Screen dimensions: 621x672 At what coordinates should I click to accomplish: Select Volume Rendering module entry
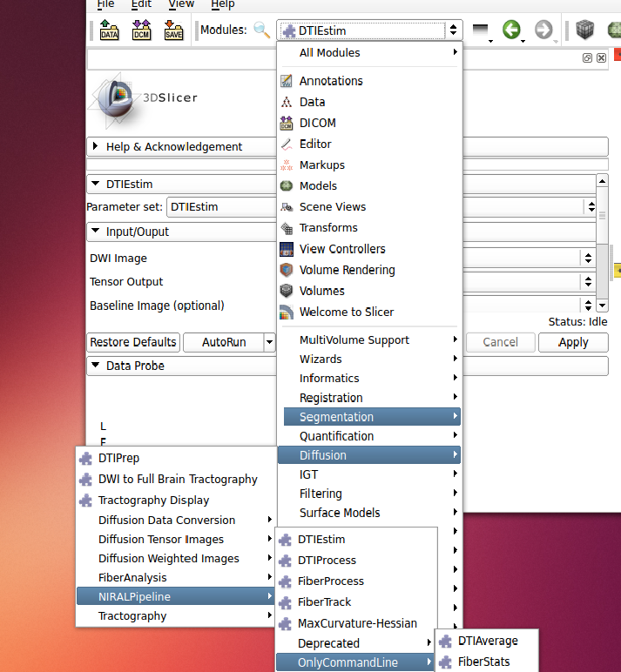pyautogui.click(x=347, y=270)
